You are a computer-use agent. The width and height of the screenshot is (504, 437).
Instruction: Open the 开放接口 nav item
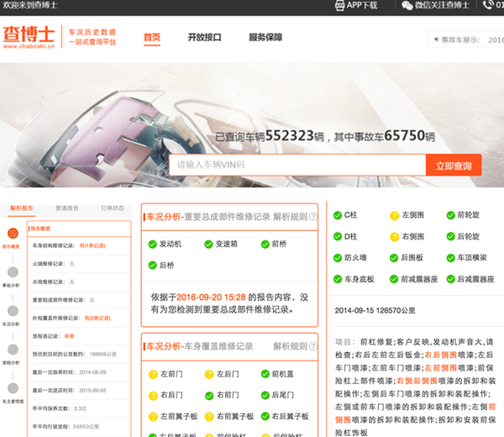tap(204, 37)
